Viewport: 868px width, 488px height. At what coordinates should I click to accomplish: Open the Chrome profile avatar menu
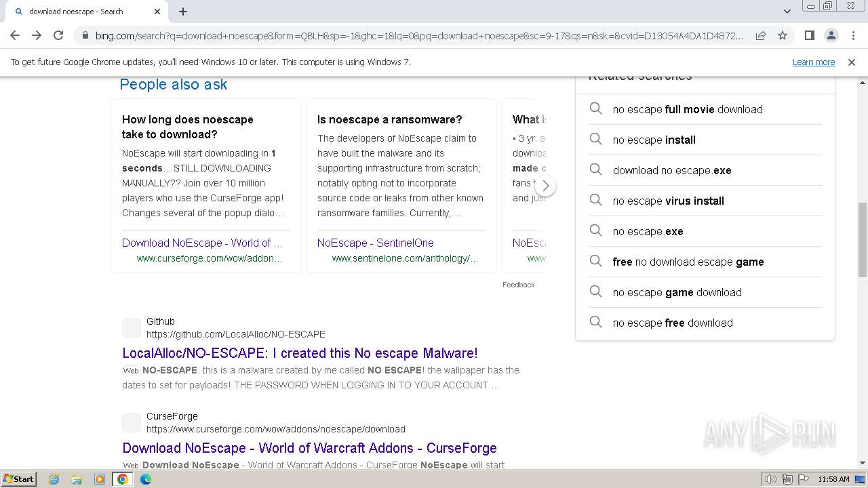pyautogui.click(x=831, y=35)
